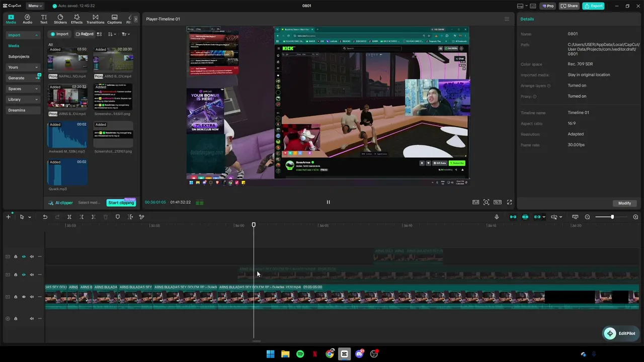Image resolution: width=644 pixels, height=362 pixels.
Task: Toggle the main track magnet
Action: click(513, 217)
